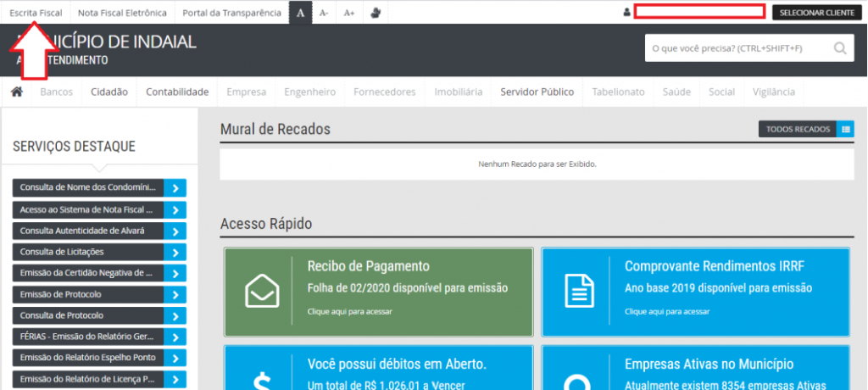868x390 pixels.
Task: Click the hand accessibility icon
Action: [376, 13]
